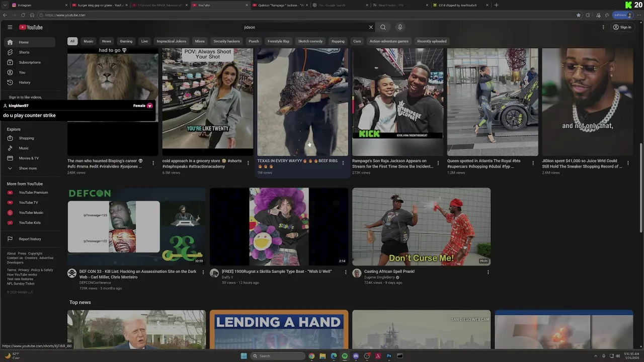Select the Mixes filter chip
Screen dimensions: 644x362
(200, 41)
